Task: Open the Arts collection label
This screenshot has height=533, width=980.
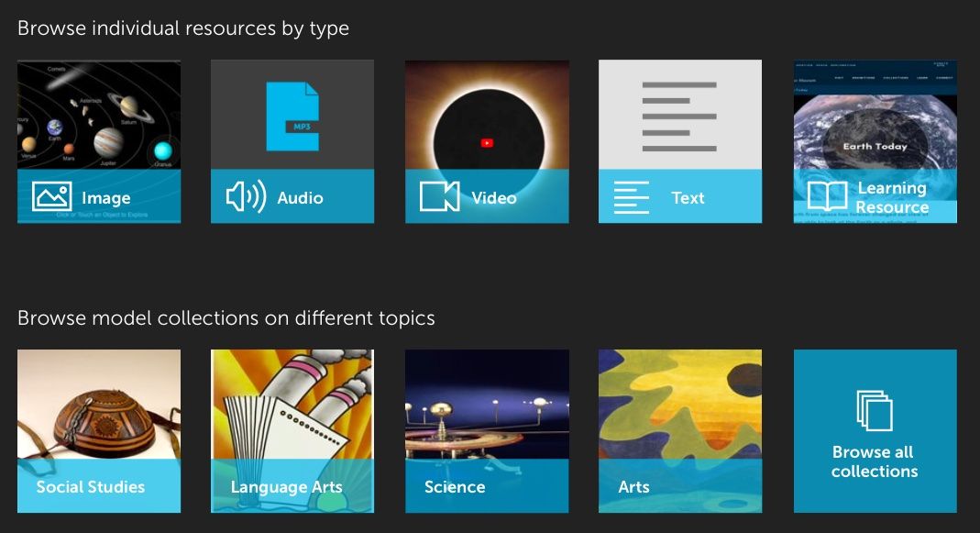Action: tap(633, 487)
